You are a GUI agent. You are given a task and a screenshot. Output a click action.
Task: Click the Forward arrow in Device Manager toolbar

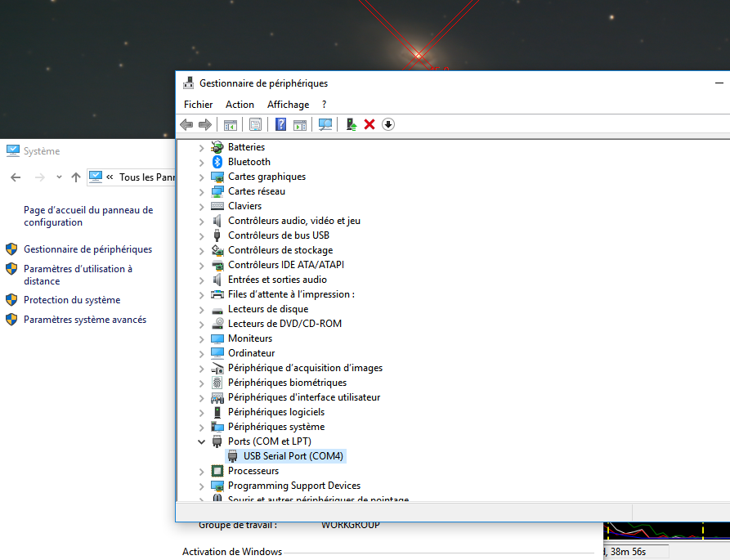205,125
